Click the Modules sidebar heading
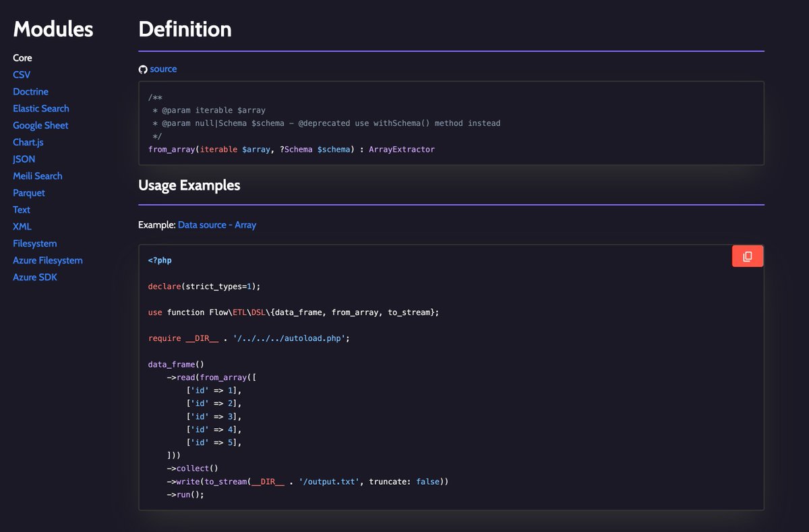 (x=53, y=29)
